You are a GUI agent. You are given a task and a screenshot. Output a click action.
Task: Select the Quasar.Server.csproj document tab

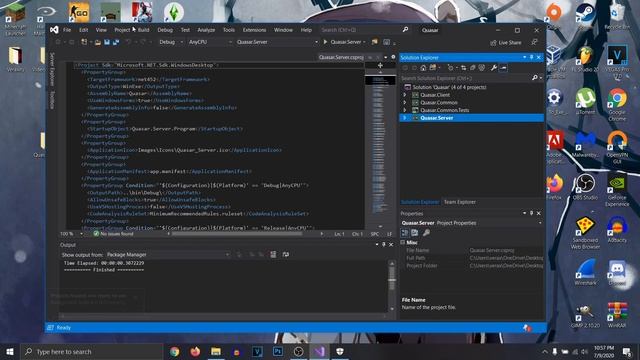341,57
